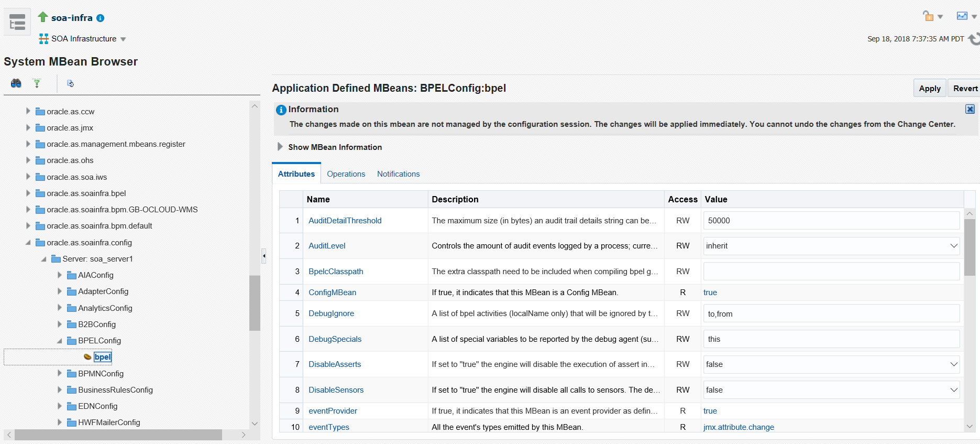Open DisableAsserts value dropdown

[954, 364]
